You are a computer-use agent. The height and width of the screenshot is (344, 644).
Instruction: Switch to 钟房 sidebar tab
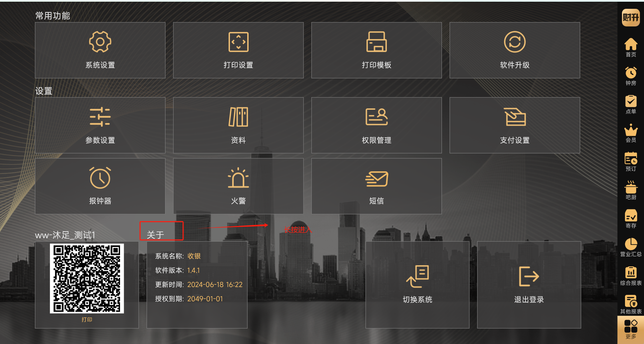click(631, 76)
